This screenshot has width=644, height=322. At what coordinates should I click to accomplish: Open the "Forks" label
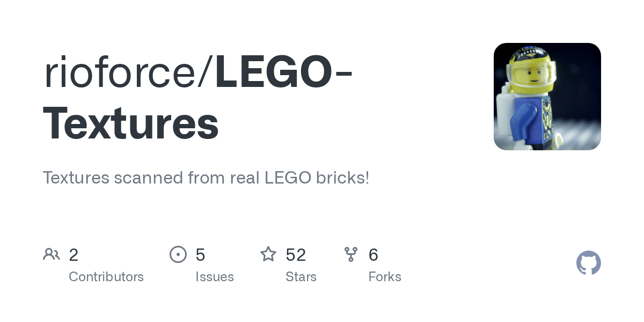coord(385,277)
